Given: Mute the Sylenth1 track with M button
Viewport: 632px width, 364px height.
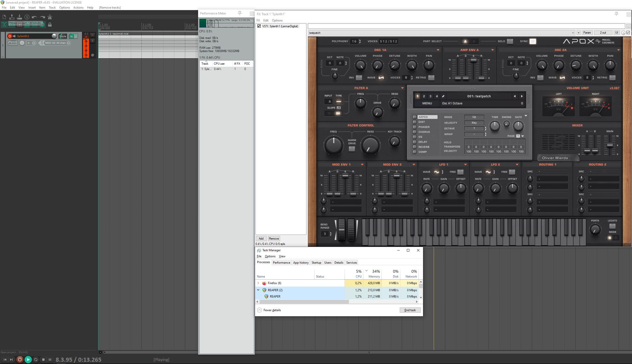Looking at the screenshot, I should click(92, 35).
